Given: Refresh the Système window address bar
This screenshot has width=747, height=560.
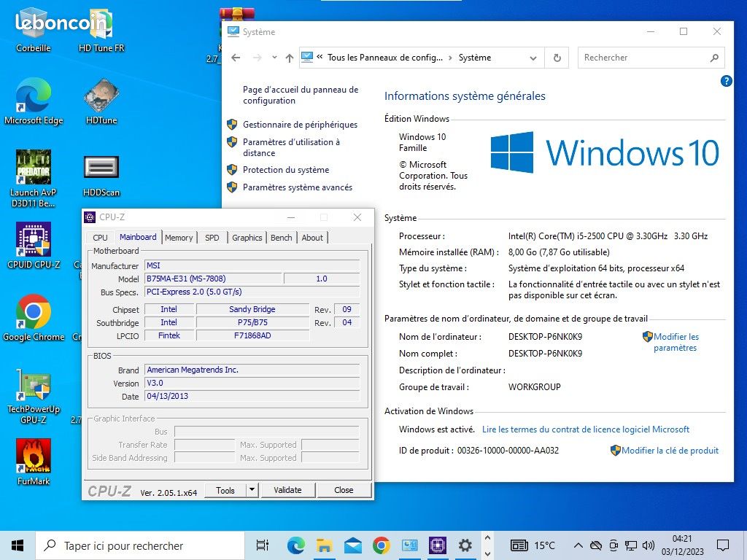Looking at the screenshot, I should coord(557,58).
